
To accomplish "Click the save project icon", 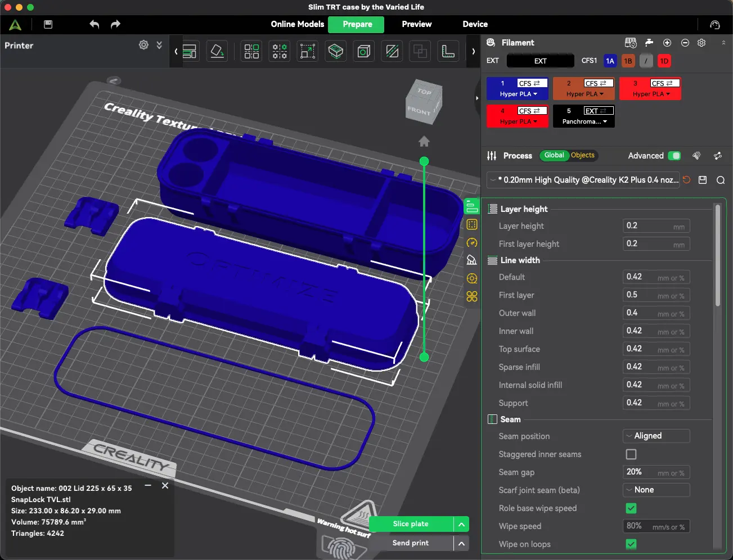I will [48, 24].
